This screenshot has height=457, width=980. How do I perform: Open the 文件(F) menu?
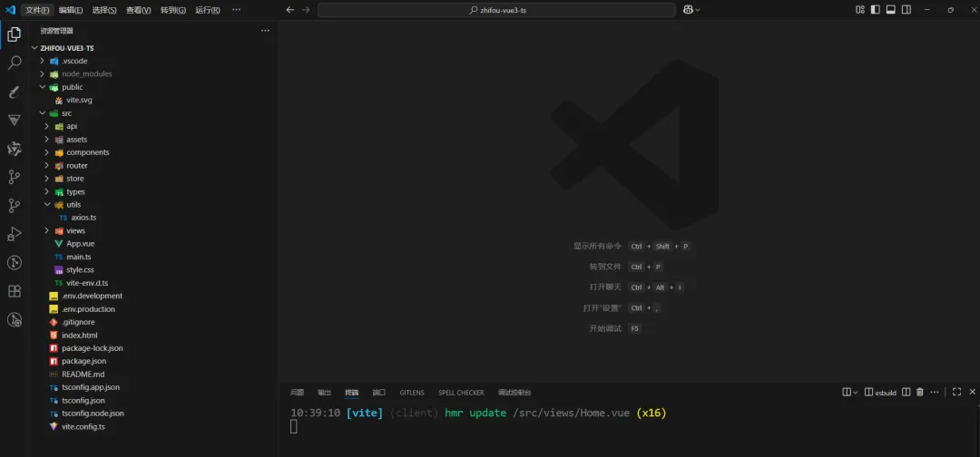37,10
